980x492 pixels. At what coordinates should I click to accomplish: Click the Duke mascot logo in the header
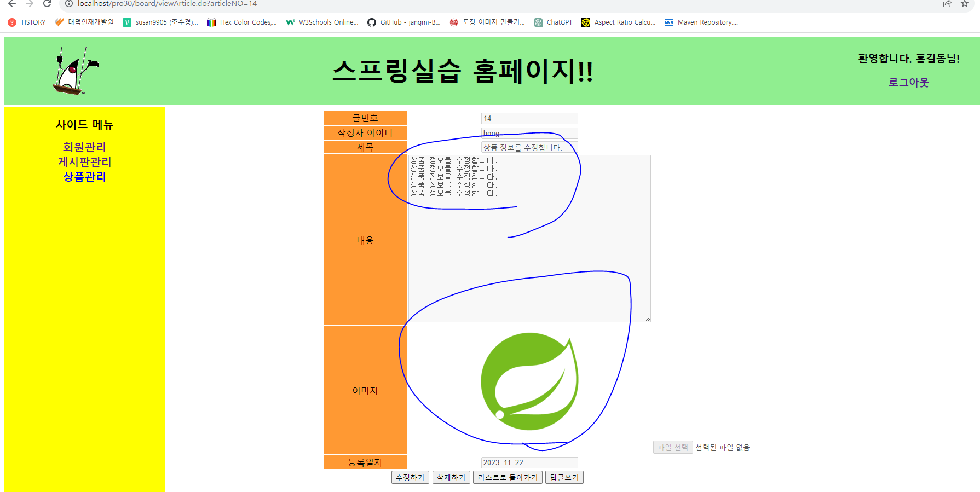(75, 71)
